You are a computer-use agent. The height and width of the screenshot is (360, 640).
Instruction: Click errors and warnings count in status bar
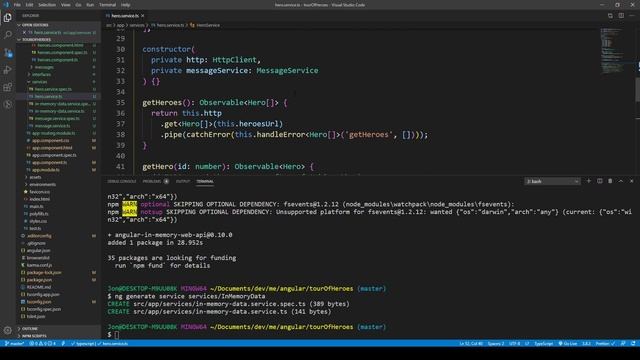click(x=42, y=344)
